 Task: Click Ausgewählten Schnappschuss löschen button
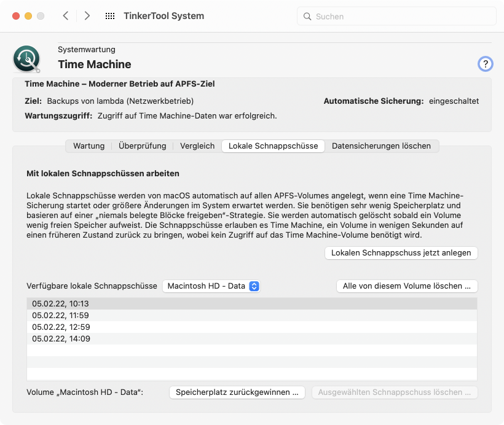(395, 392)
